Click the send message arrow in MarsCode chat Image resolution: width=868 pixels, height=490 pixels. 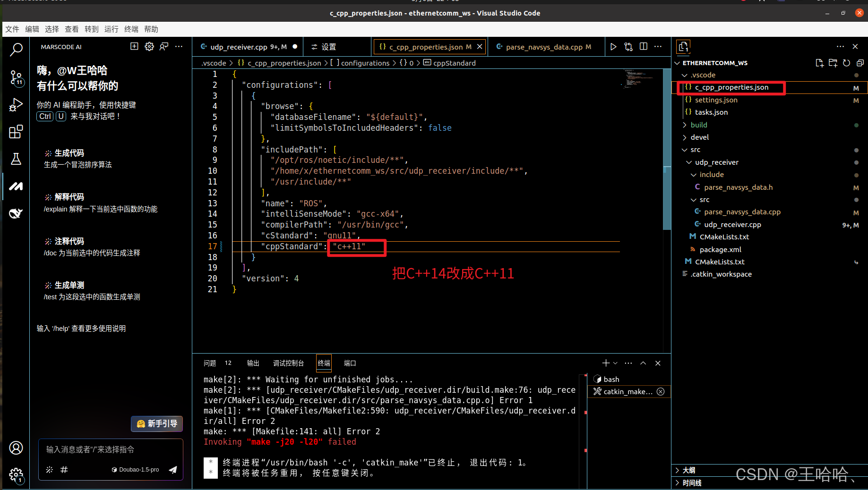click(172, 470)
